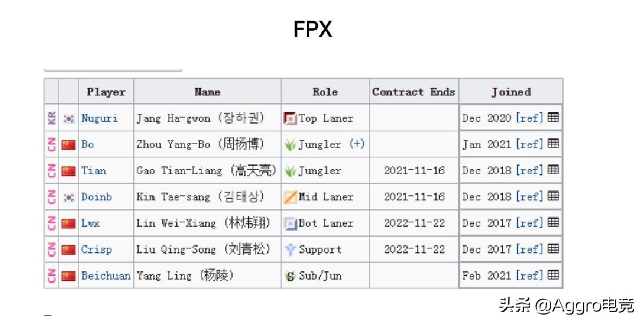Click the [ref] link for Dec 2020
644x323 pixels.
tap(529, 118)
